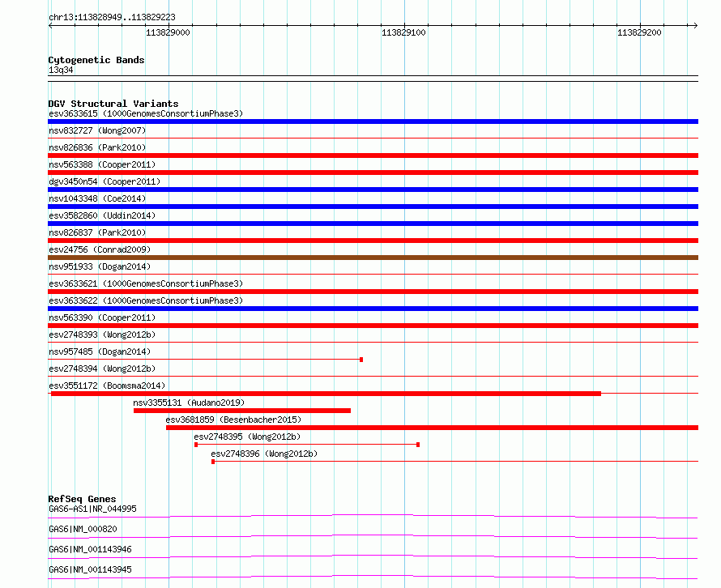Click the esv2748396 start marker

tap(213, 462)
